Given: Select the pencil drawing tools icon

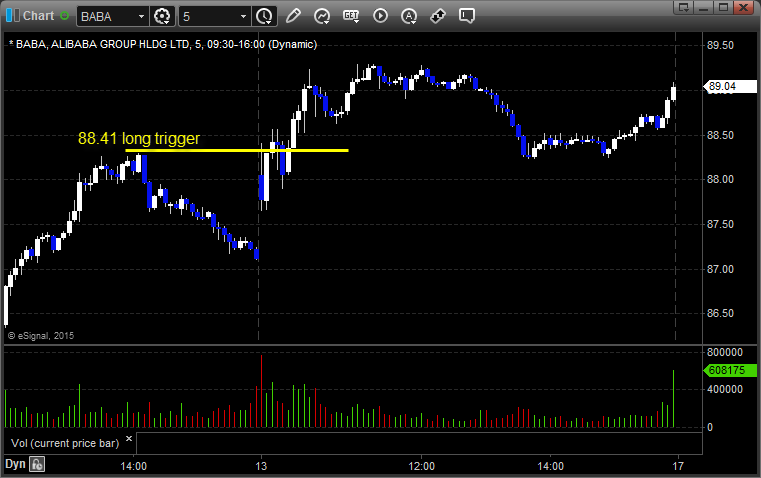Looking at the screenshot, I should (293, 16).
